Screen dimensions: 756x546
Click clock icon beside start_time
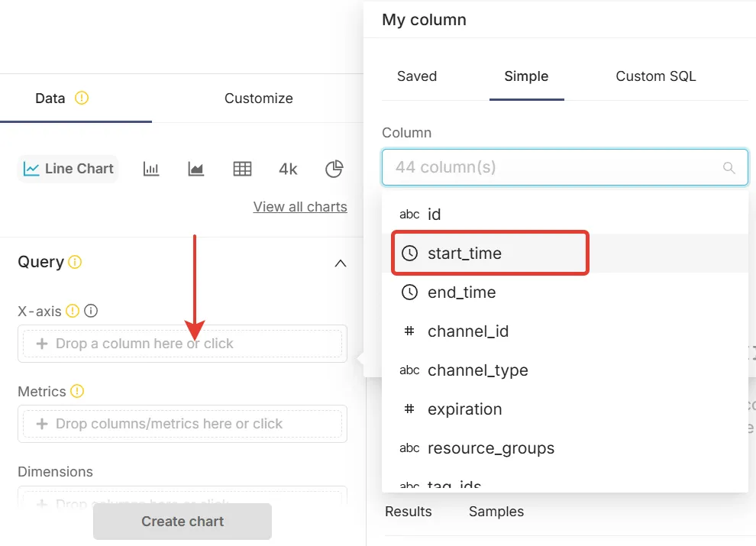click(409, 254)
